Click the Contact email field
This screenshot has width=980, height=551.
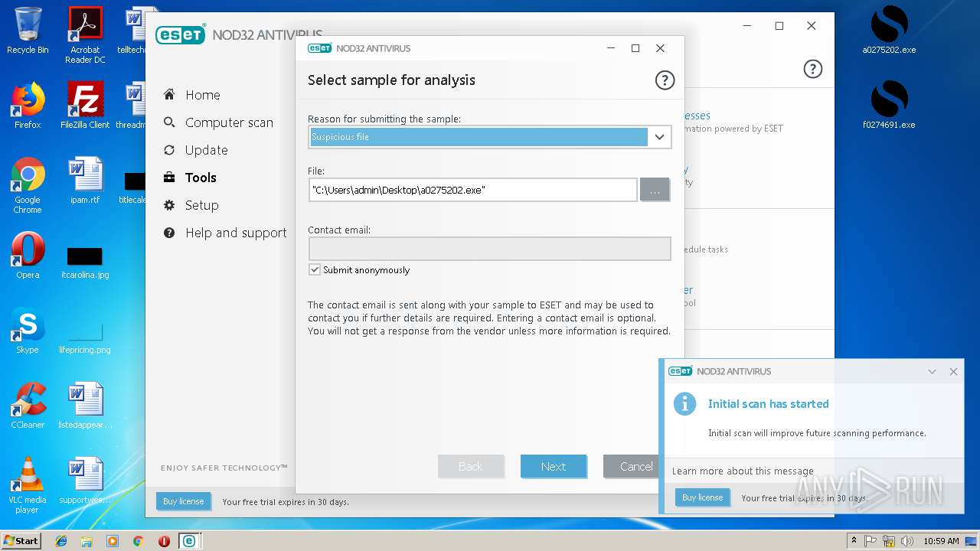tap(489, 249)
